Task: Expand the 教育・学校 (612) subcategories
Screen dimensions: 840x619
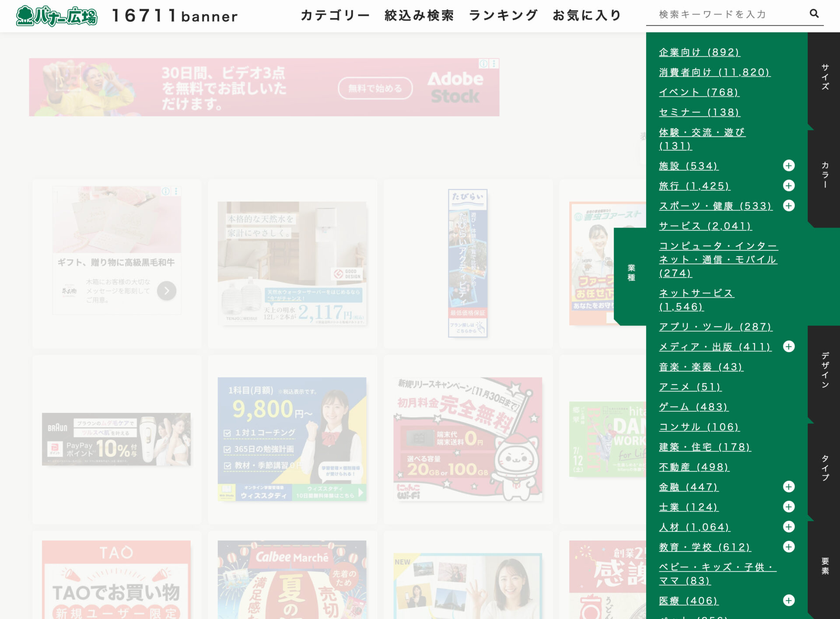Action: click(788, 547)
